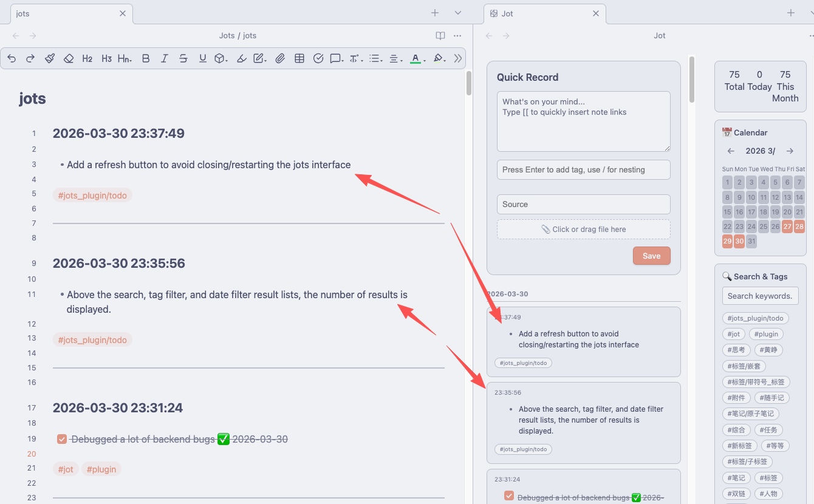
Task: Navigate forward in the Jot pane
Action: [506, 36]
